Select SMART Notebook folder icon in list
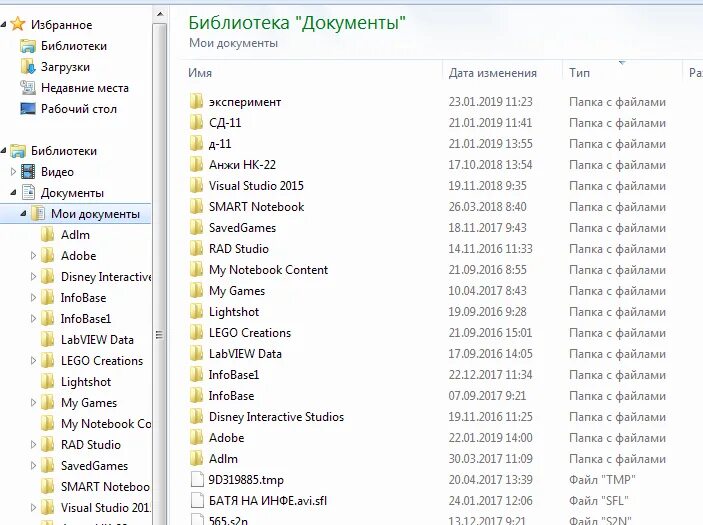This screenshot has height=525, width=703. click(x=196, y=206)
